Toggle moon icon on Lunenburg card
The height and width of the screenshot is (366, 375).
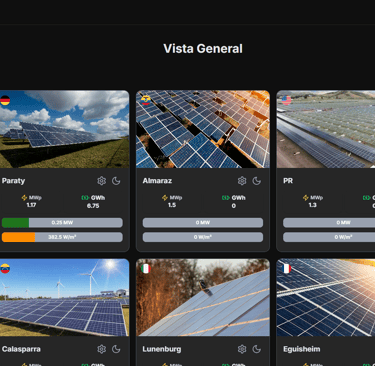[x=257, y=349]
